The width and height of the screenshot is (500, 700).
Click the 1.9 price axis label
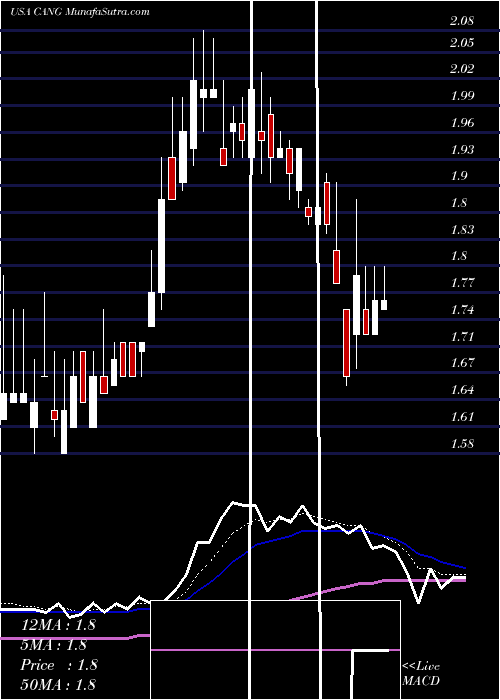[x=458, y=176]
